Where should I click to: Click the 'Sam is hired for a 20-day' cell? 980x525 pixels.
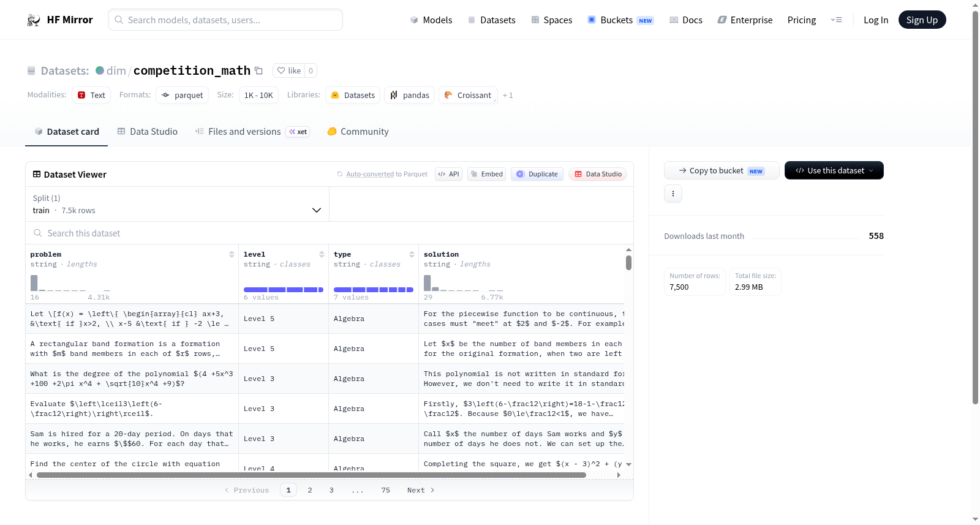(x=132, y=439)
